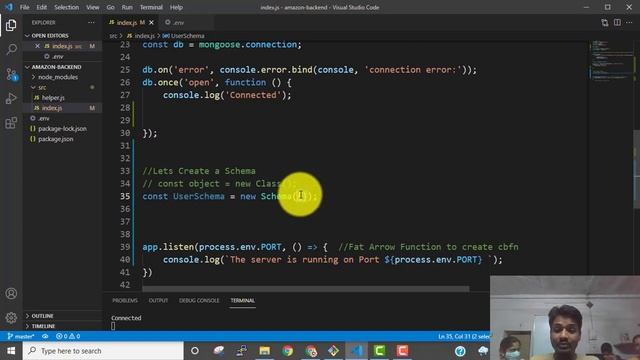The height and width of the screenshot is (360, 640).
Task: Select the Terminal panel tab
Action: [242, 300]
